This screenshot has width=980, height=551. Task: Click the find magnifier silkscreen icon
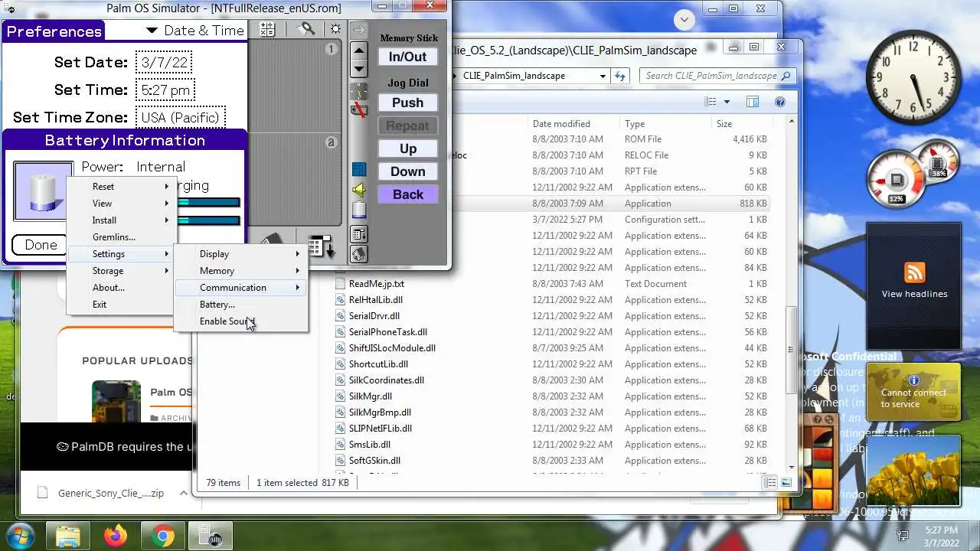[306, 30]
